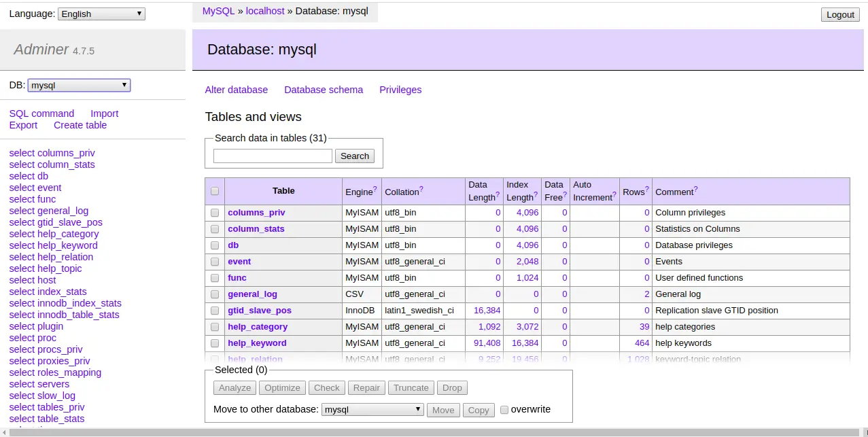This screenshot has height=437, width=868.
Task: Open Alter database link
Action: 237,90
